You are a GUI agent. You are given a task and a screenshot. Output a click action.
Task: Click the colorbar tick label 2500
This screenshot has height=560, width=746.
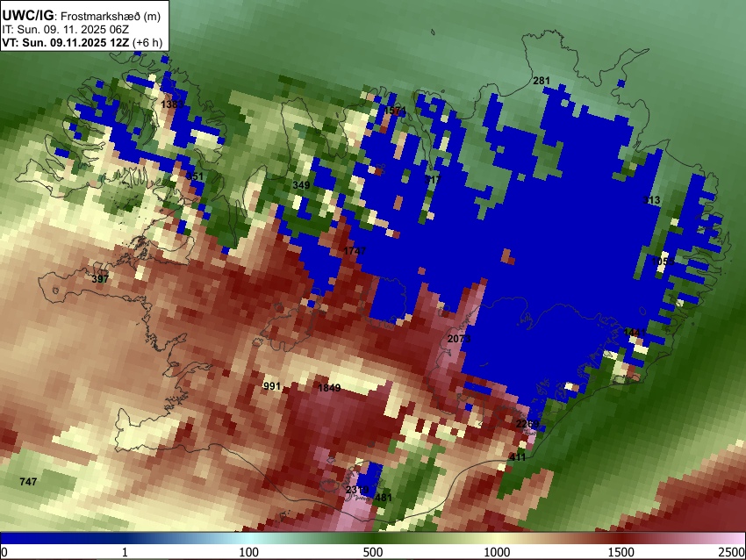pos(732,552)
